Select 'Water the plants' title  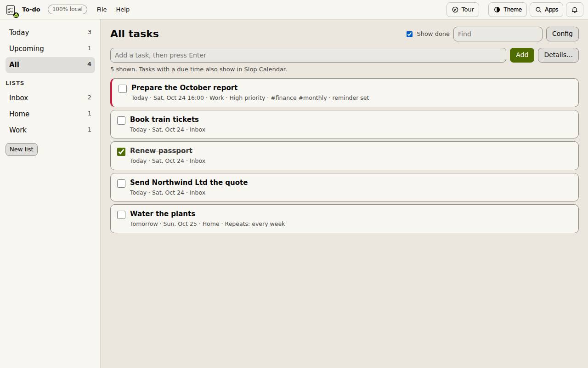[x=163, y=214]
